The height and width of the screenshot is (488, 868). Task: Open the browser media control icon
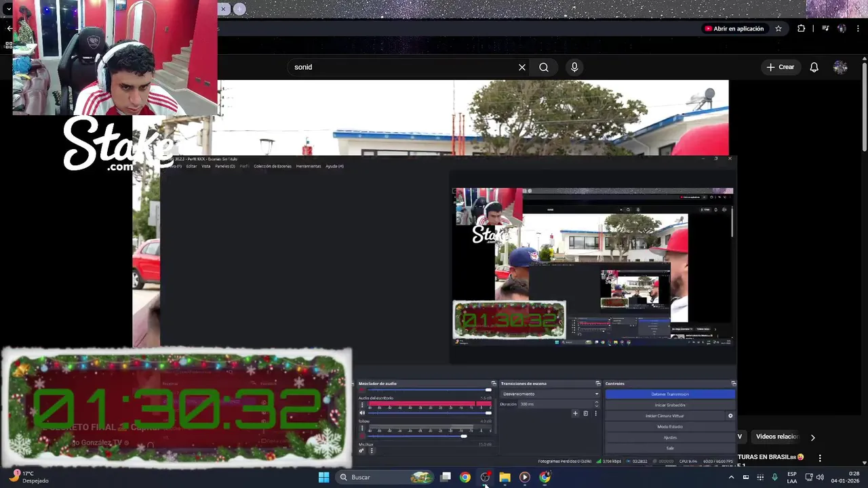tap(825, 28)
